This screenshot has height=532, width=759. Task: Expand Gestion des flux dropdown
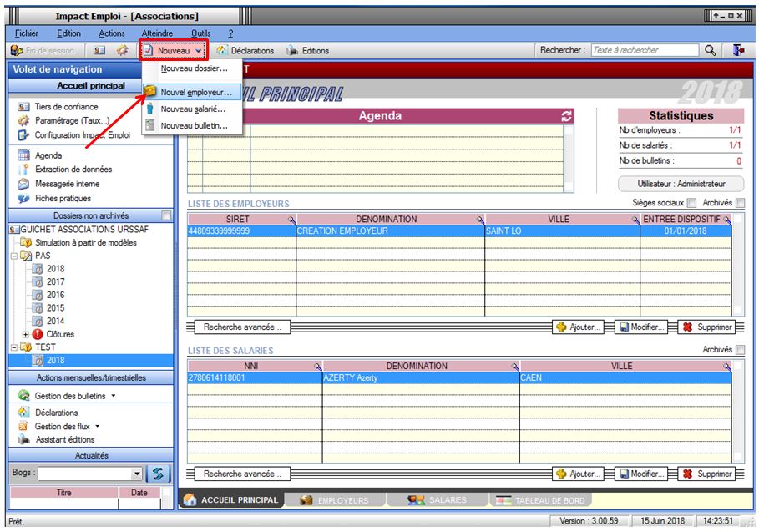click(98, 427)
